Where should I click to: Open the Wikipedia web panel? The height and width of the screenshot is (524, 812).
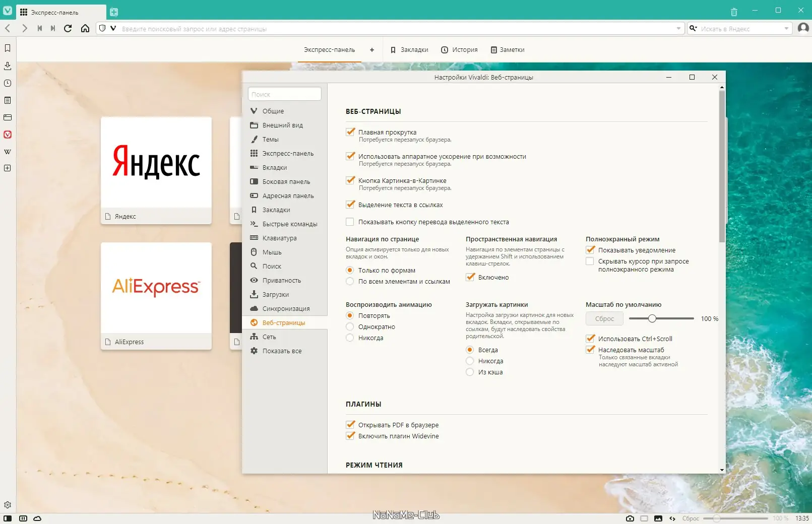click(x=7, y=151)
